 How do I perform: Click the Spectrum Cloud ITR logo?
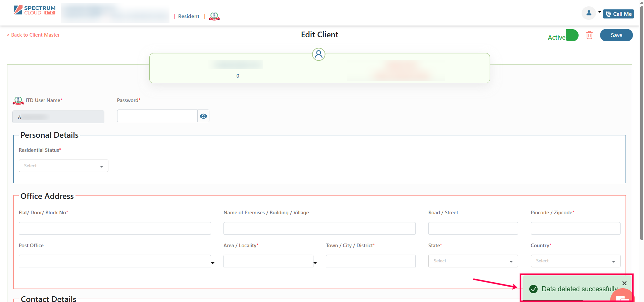[35, 10]
